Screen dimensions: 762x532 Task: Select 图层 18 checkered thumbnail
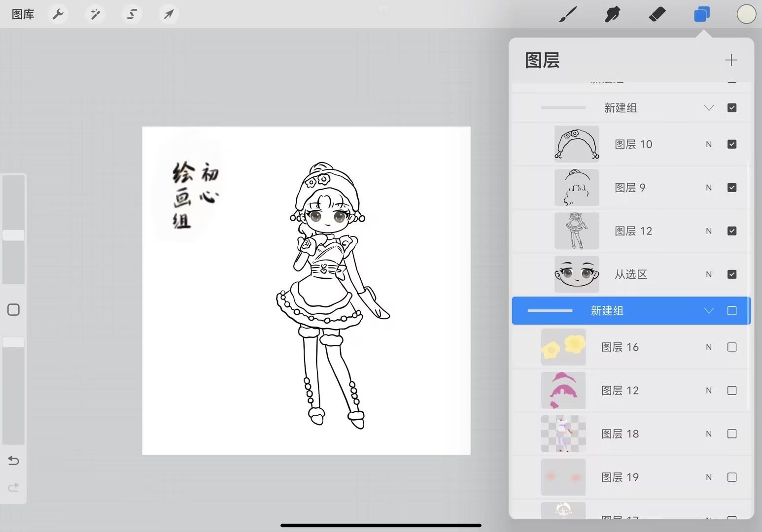563,434
